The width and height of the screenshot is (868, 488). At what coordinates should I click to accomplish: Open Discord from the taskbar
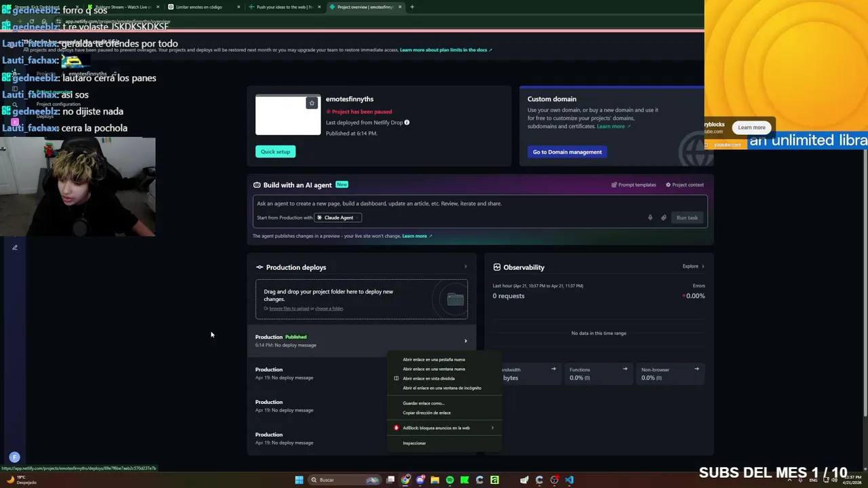pos(420,480)
